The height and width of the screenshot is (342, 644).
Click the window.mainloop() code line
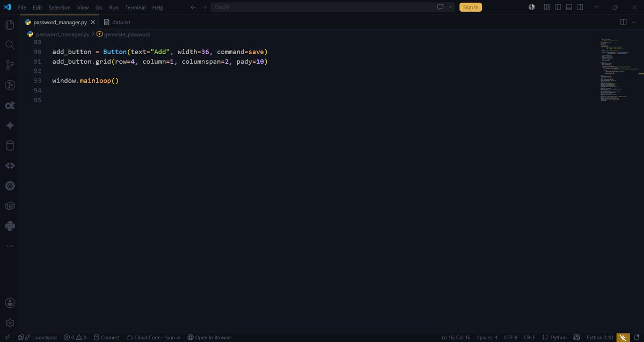point(85,80)
